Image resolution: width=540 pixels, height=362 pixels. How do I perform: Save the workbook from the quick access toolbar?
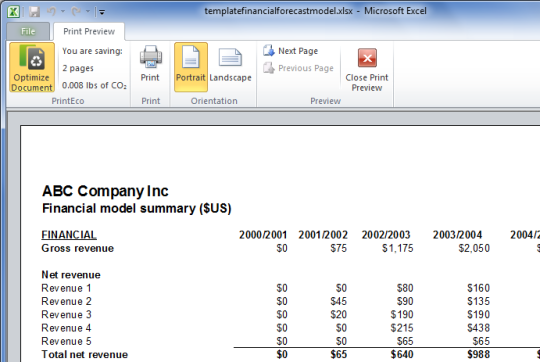point(34,12)
